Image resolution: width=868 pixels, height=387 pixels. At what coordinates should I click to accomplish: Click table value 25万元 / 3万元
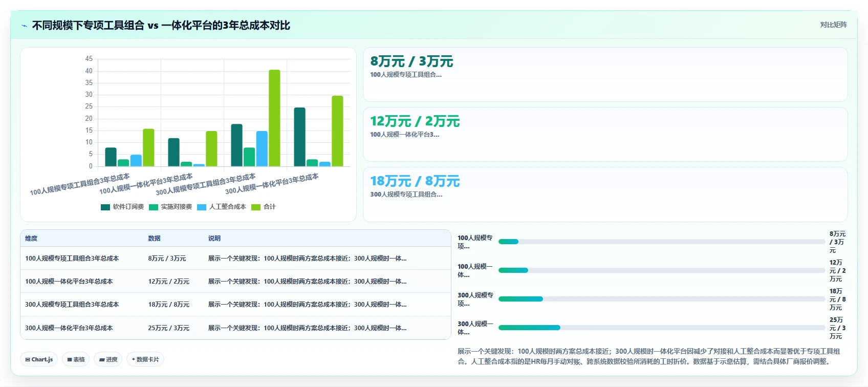pos(169,328)
